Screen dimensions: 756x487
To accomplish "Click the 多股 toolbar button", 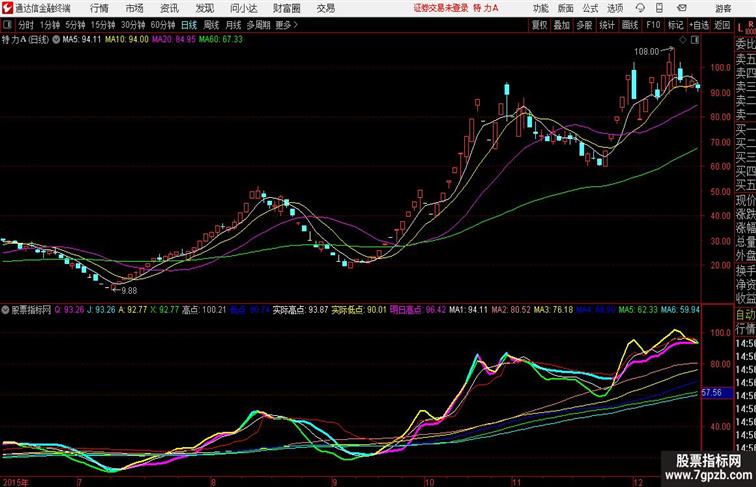I will [584, 25].
